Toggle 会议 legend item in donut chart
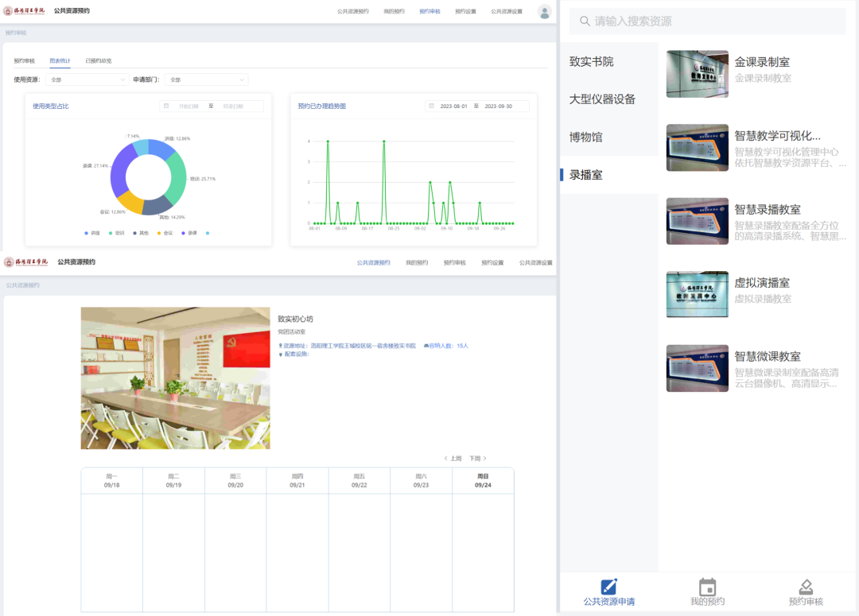Screen dimensions: 859x616 point(164,233)
